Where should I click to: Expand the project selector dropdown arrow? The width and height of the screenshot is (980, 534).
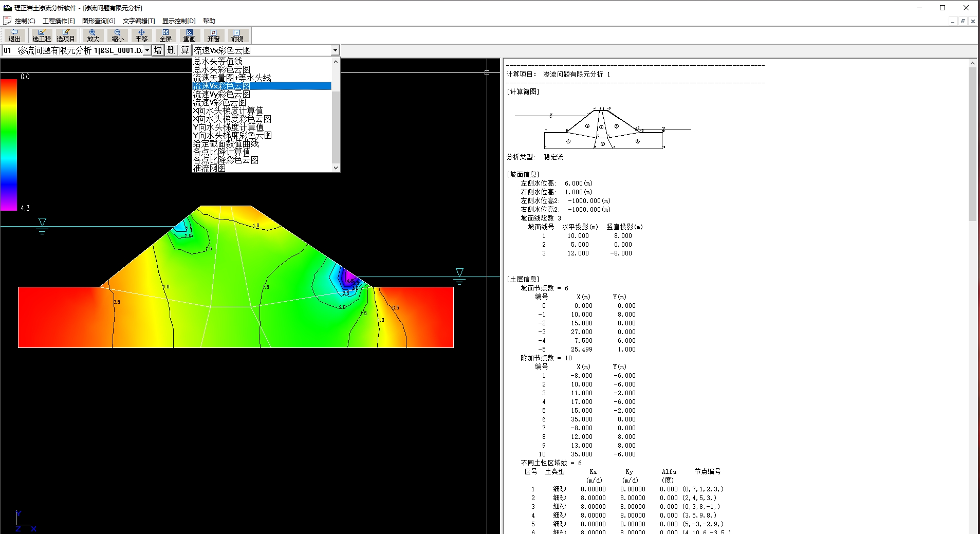tap(147, 50)
